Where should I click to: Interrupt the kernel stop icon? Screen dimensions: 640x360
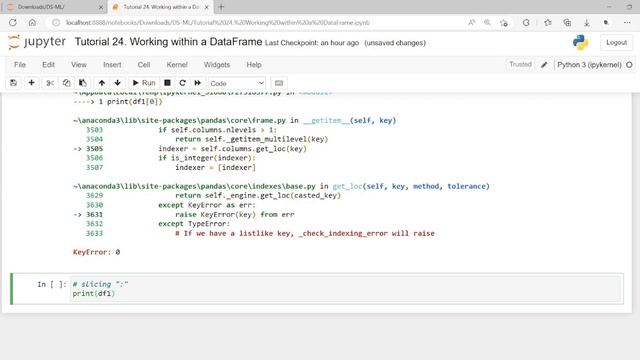pyautogui.click(x=167, y=83)
